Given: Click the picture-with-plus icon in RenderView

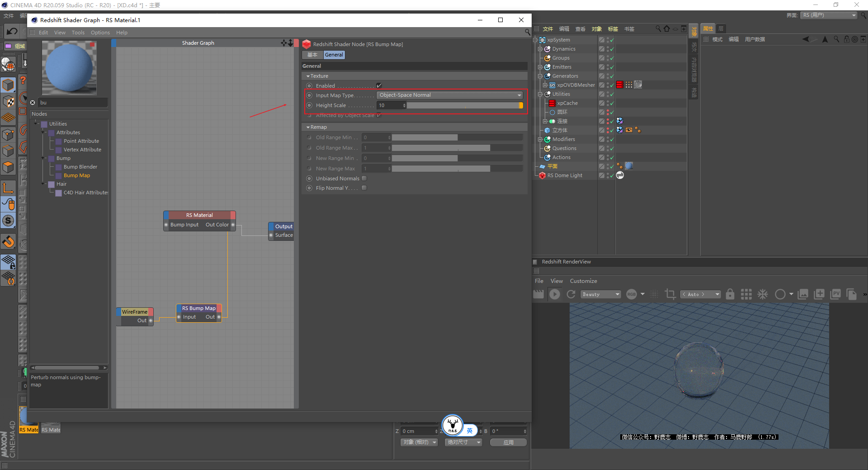Looking at the screenshot, I should click(x=819, y=294).
